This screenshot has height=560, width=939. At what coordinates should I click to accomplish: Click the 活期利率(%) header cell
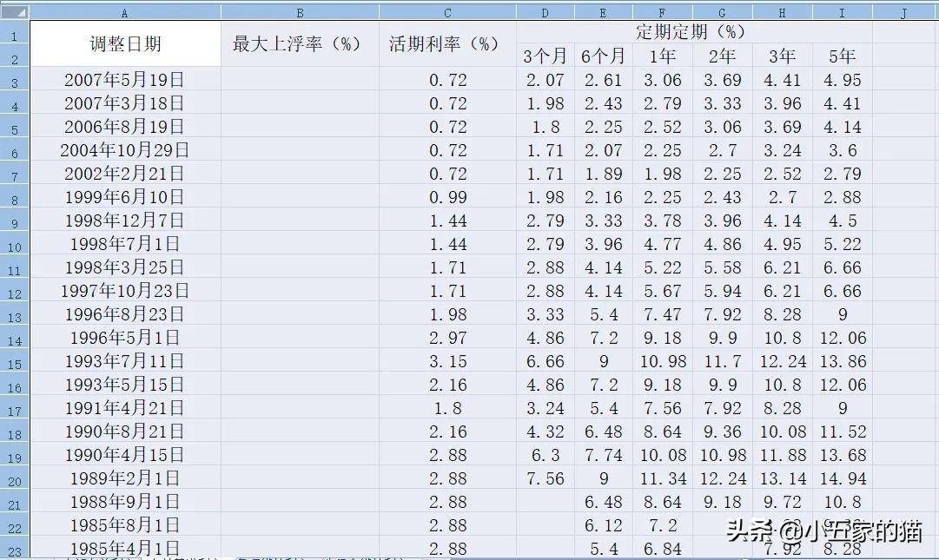pyautogui.click(x=447, y=43)
